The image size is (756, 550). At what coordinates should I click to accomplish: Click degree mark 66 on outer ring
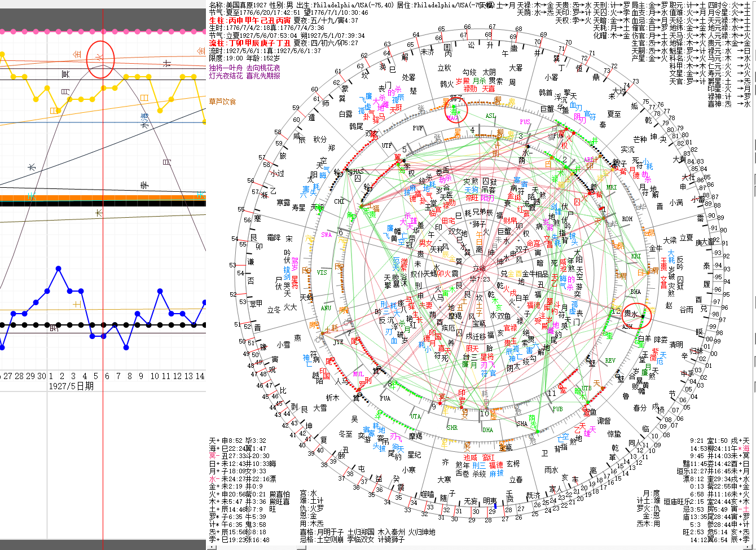pos(467,27)
